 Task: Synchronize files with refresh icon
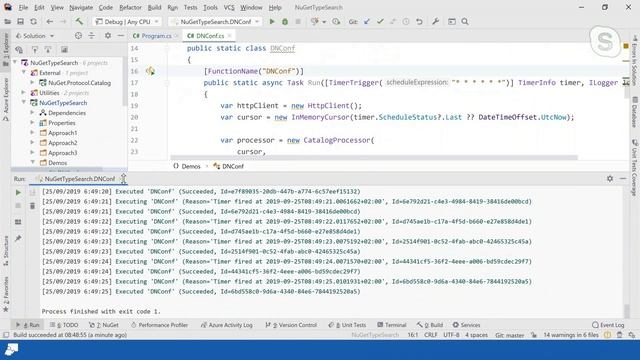[x=33, y=22]
